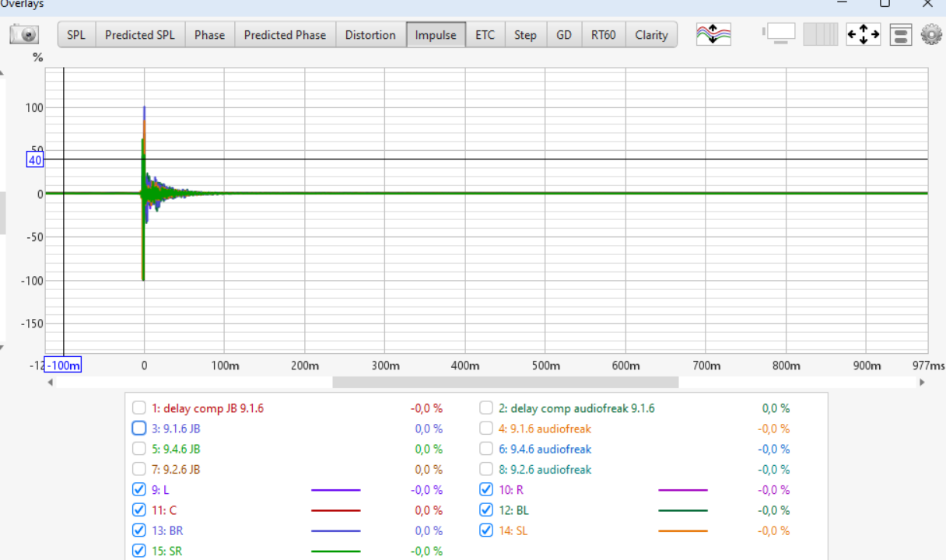
Task: Uncheck the 14: SL trace checkbox
Action: tap(486, 530)
